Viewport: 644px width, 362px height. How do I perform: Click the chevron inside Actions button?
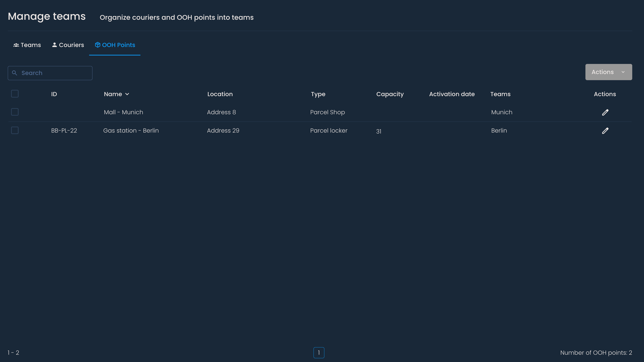coord(623,72)
